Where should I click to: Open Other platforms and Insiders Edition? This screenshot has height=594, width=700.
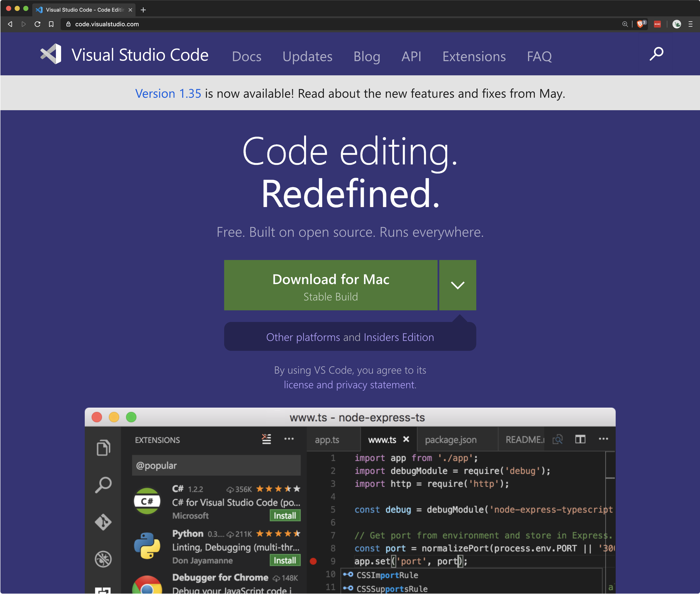coord(350,337)
